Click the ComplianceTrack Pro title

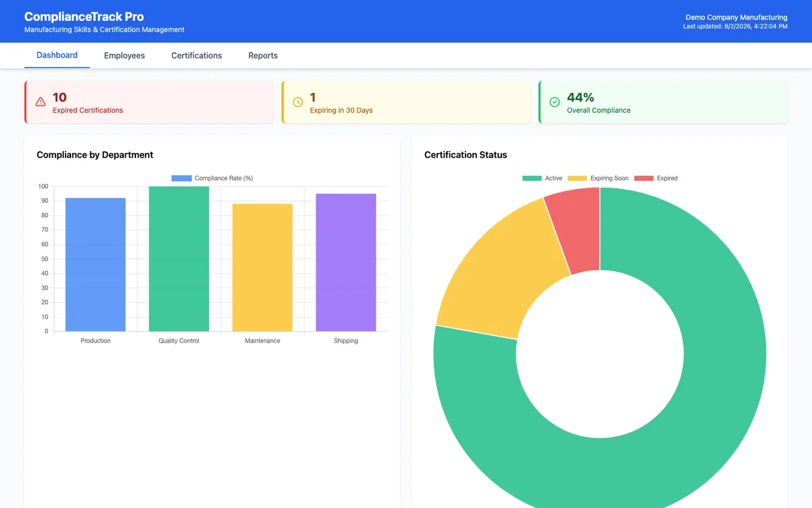point(84,16)
